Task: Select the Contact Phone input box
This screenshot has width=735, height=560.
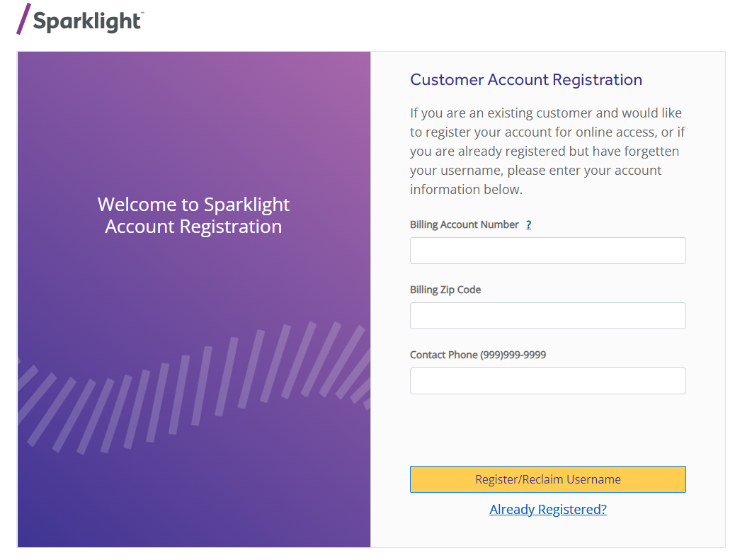Action: [x=547, y=381]
